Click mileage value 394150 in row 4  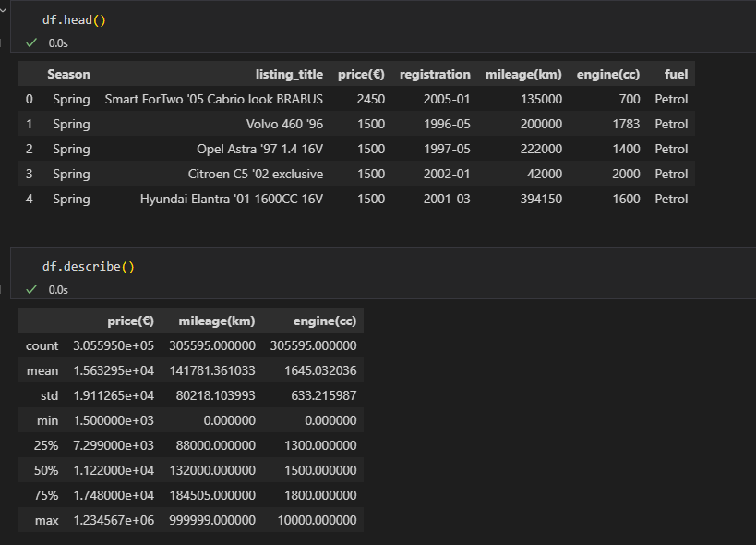click(x=541, y=199)
